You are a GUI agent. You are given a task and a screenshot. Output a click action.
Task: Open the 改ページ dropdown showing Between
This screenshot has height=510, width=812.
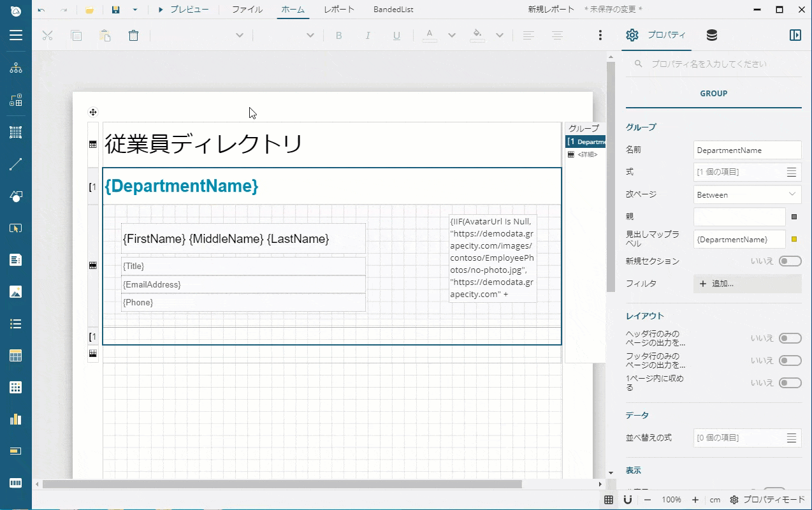coord(747,194)
